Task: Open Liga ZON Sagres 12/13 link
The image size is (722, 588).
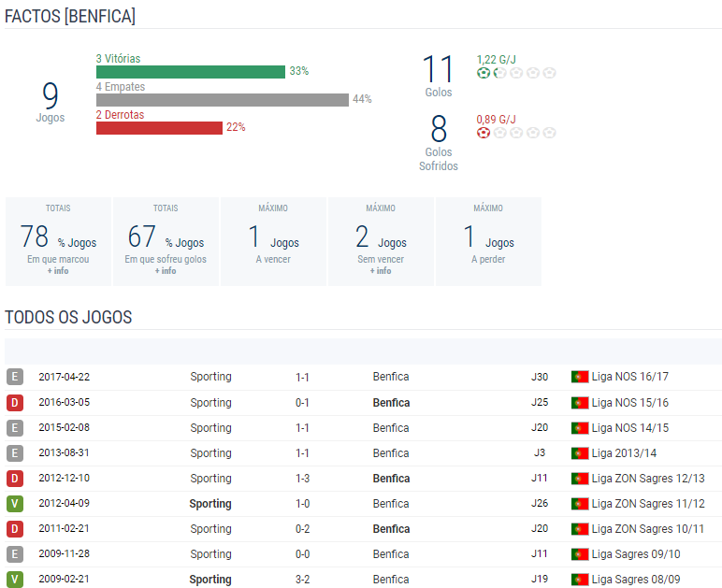Action: 648,479
